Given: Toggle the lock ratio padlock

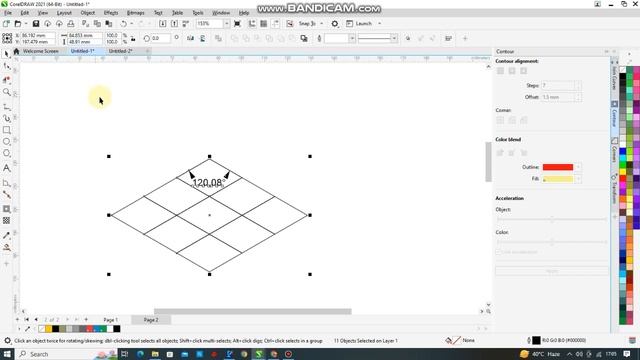Looking at the screenshot, I should coord(133,39).
